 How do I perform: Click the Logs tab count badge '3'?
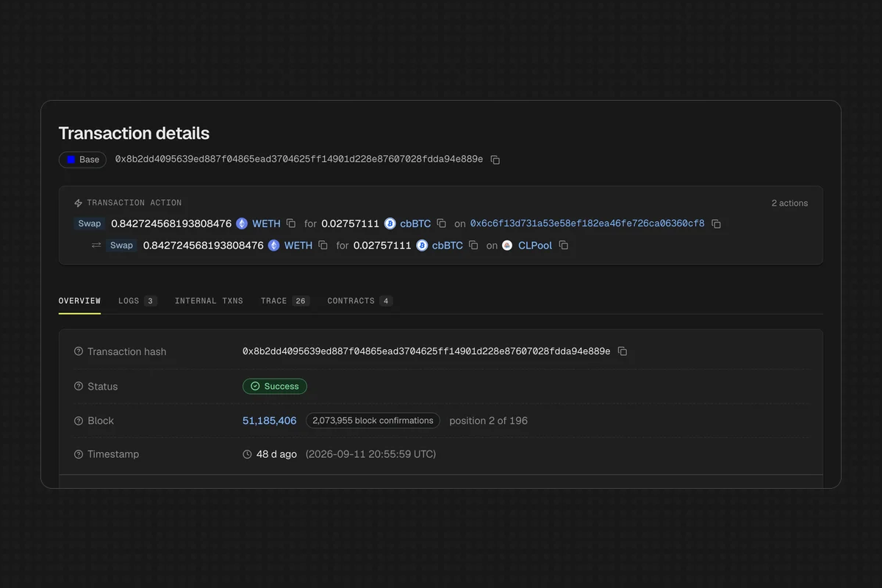pos(151,301)
